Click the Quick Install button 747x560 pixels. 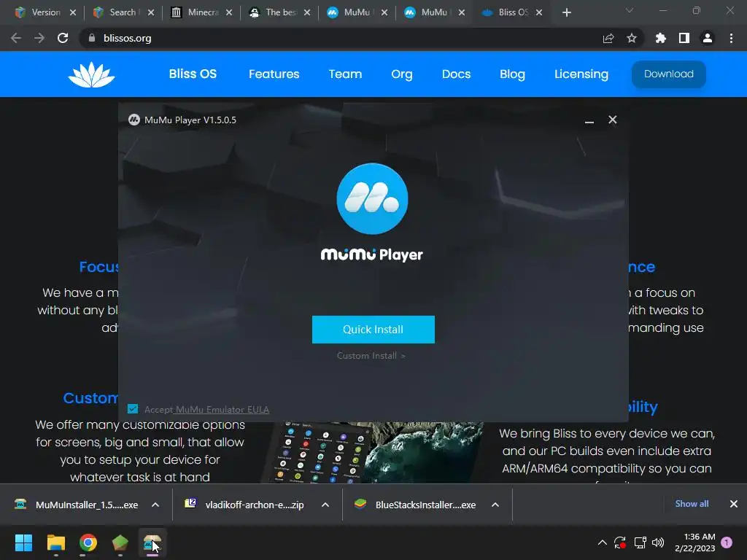click(373, 329)
